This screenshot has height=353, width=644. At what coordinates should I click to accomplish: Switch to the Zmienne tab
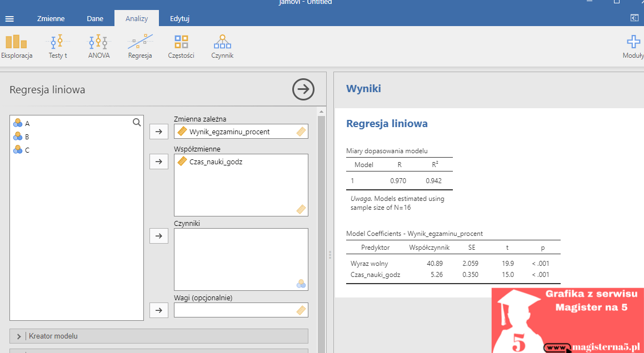tap(51, 18)
